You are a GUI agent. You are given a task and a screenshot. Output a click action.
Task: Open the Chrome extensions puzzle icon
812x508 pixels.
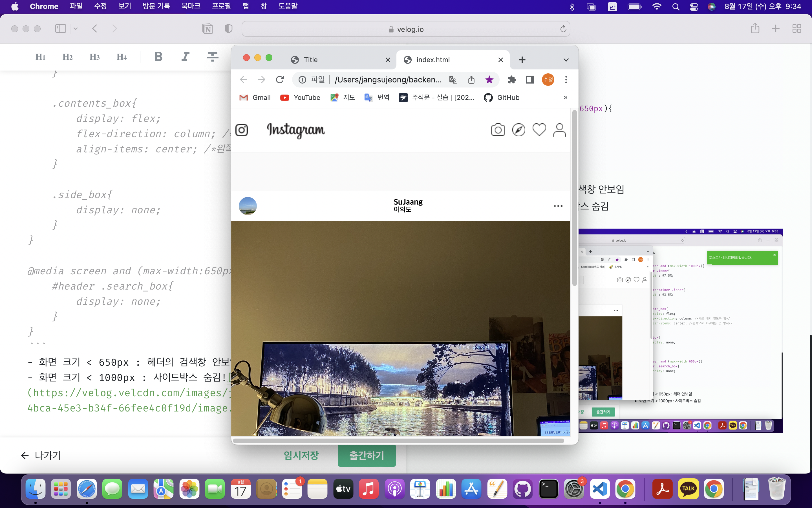(512, 80)
